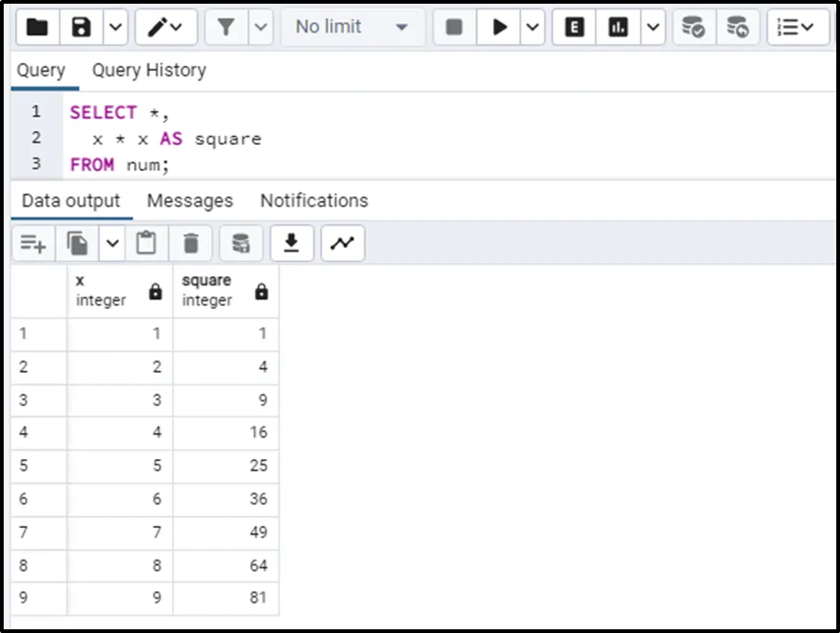The height and width of the screenshot is (633, 840).
Task: Click the Add row icon
Action: (33, 244)
